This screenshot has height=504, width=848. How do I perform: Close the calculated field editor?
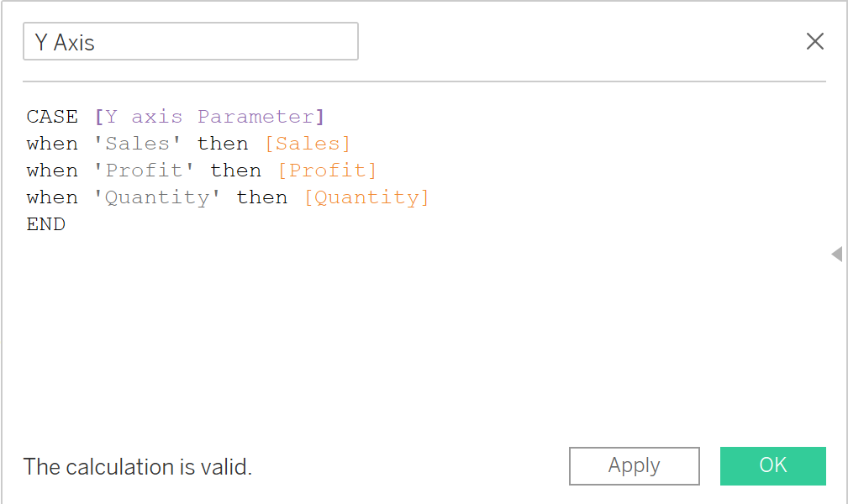pos(814,42)
